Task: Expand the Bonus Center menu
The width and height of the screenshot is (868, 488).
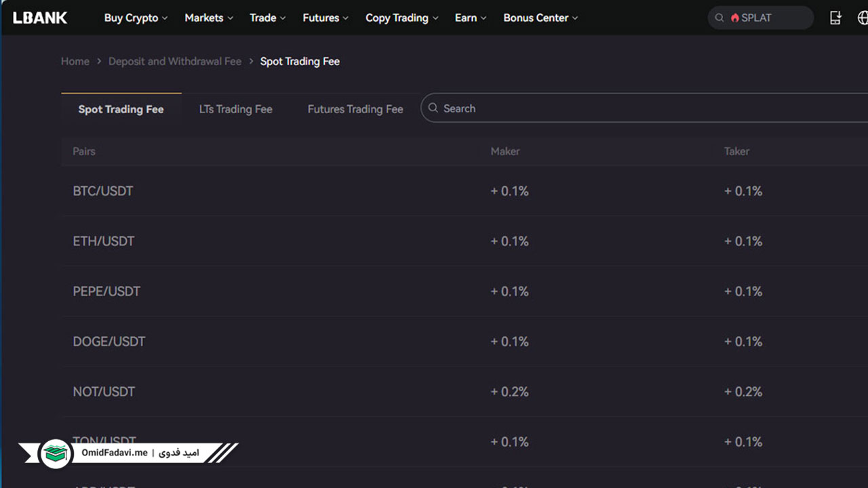Action: pos(540,18)
